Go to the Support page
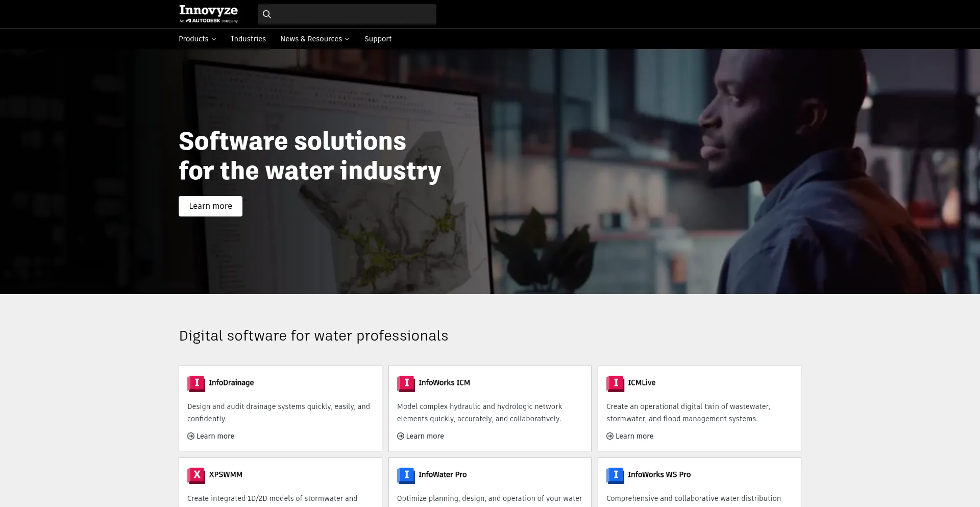 tap(378, 39)
